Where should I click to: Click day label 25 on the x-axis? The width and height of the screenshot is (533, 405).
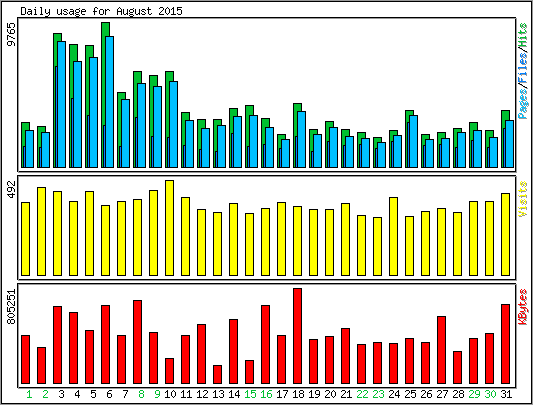click(410, 394)
